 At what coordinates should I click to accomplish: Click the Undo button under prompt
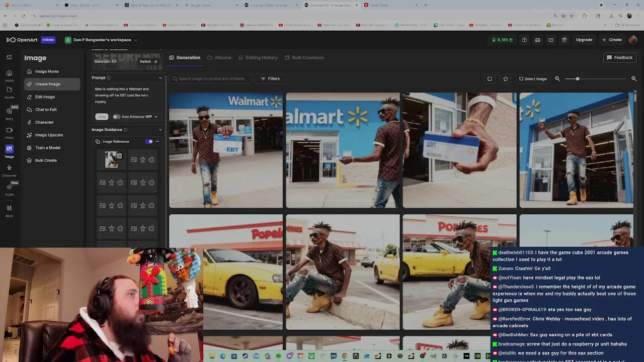point(102,117)
